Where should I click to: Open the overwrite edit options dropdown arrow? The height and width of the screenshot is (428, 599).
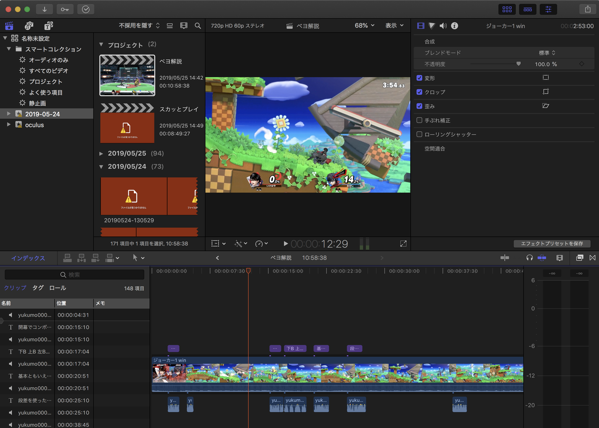click(x=117, y=258)
